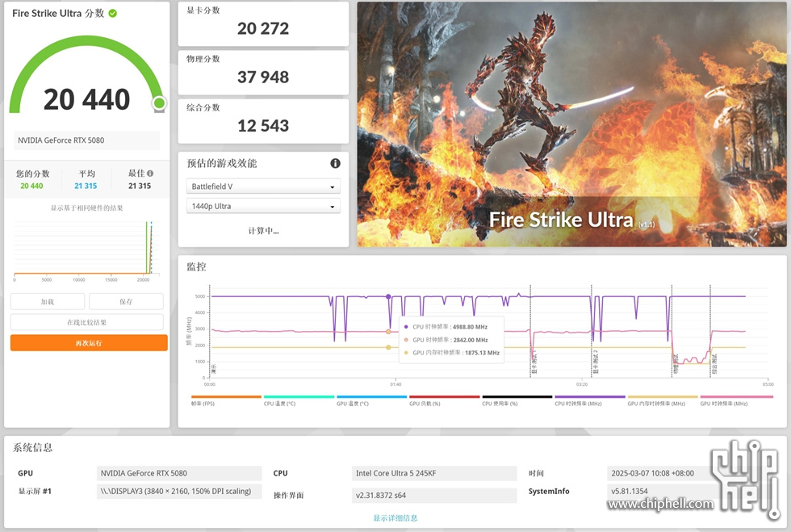Click tooltip text GPU 内存时钟频率 : 1875.13 MHz

(x=456, y=353)
